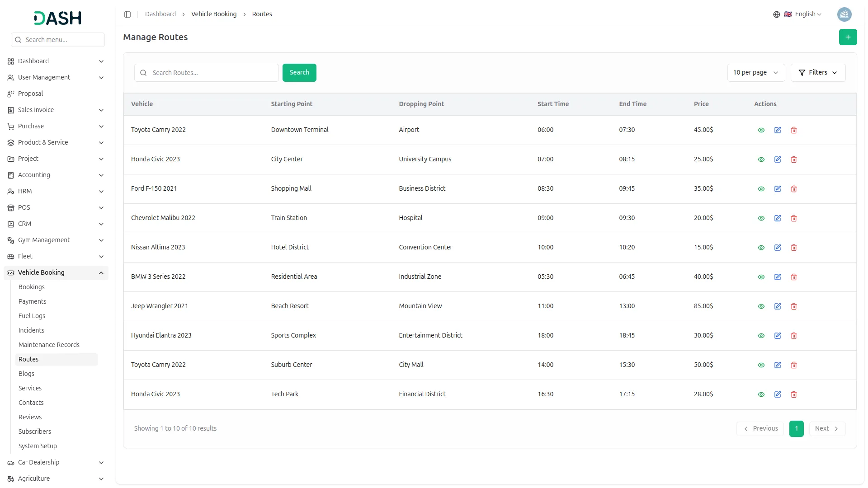The width and height of the screenshot is (868, 488).
Task: Select page 1 in pagination
Action: click(x=796, y=429)
